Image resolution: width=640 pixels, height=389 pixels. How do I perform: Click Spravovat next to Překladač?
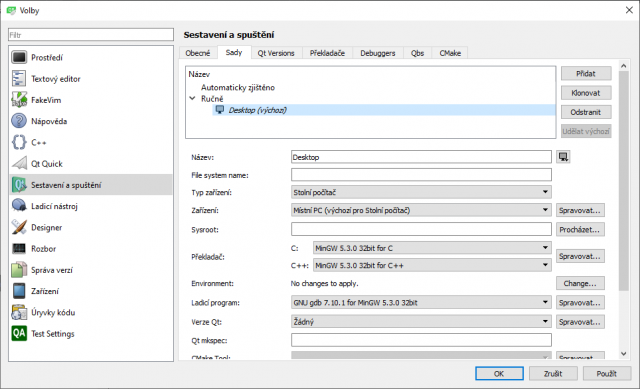pyautogui.click(x=580, y=256)
